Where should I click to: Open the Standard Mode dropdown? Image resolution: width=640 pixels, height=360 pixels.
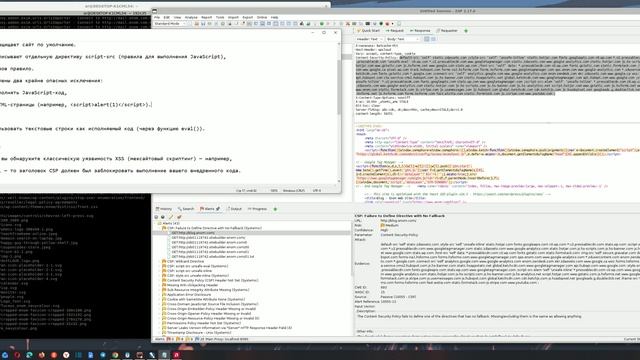click(x=170, y=24)
